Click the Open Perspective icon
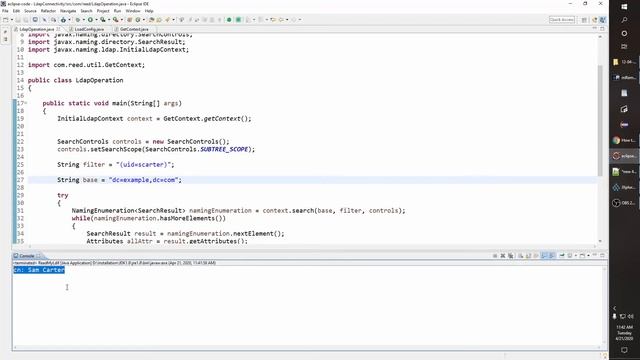 pyautogui.click(x=584, y=20)
